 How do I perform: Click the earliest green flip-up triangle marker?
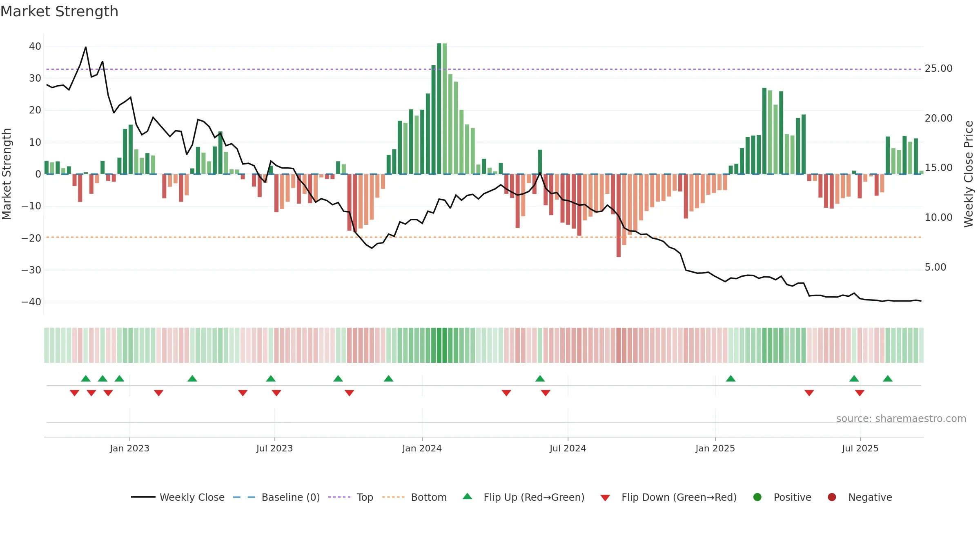click(x=86, y=379)
